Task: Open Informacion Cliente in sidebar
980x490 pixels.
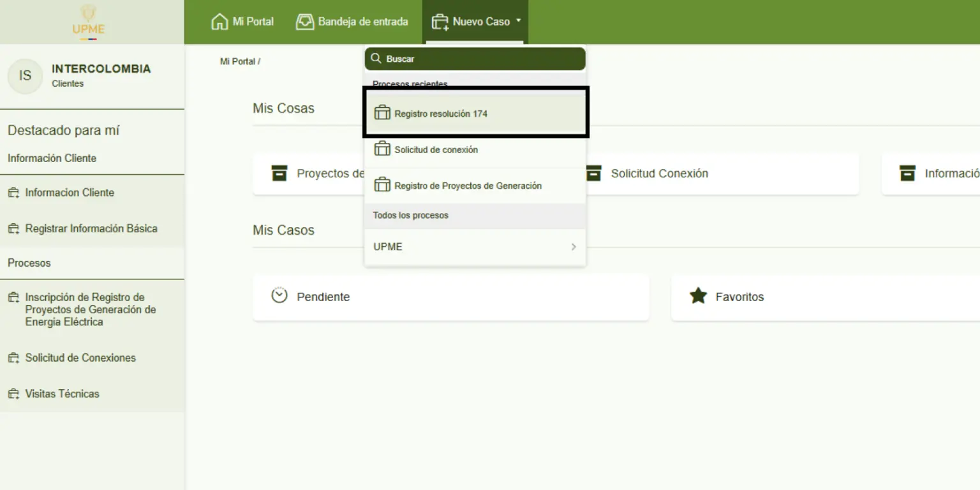Action: (70, 193)
